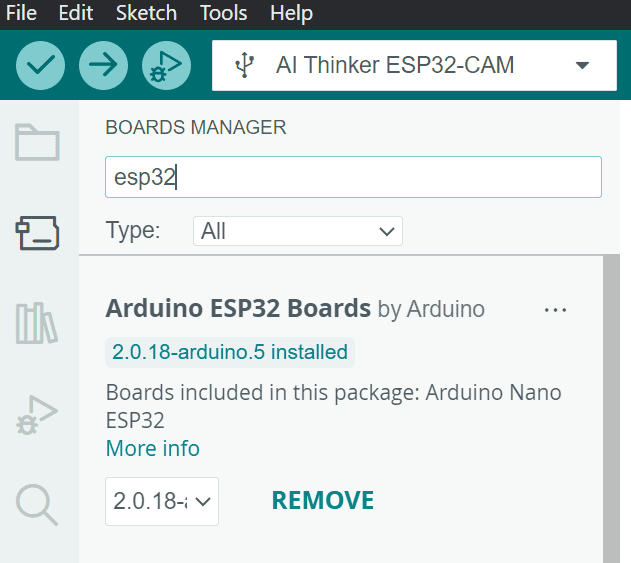Image resolution: width=631 pixels, height=563 pixels.
Task: Open the three-dots menu for Arduino ESP32 Boards
Action: click(x=555, y=310)
